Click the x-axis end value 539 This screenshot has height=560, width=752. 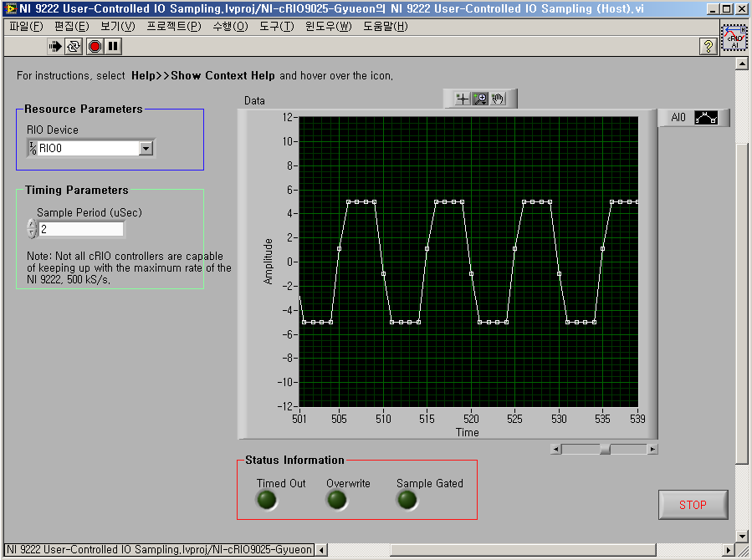(x=637, y=419)
